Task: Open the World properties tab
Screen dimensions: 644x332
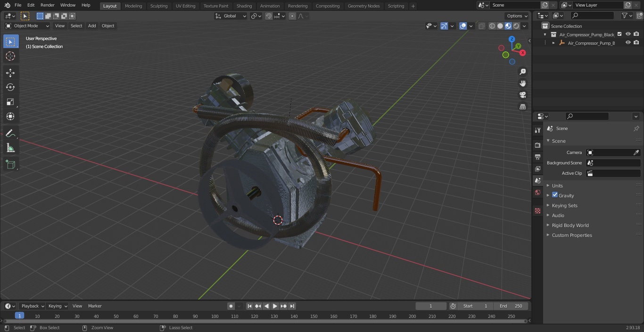Action: pyautogui.click(x=537, y=192)
